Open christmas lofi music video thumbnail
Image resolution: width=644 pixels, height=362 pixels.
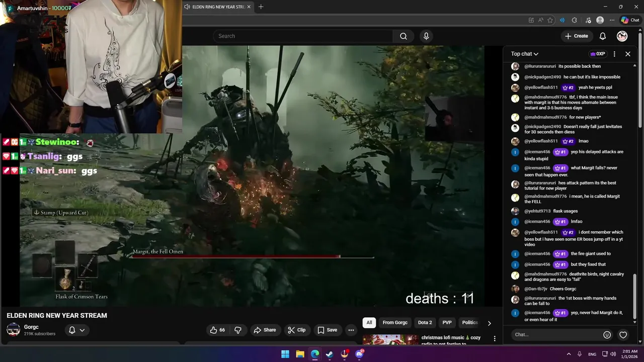(390, 340)
